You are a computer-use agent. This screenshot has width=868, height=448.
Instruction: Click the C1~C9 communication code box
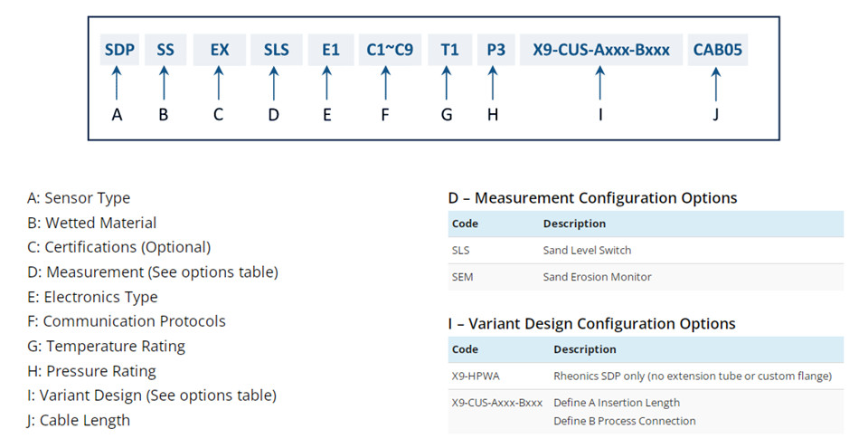(389, 50)
